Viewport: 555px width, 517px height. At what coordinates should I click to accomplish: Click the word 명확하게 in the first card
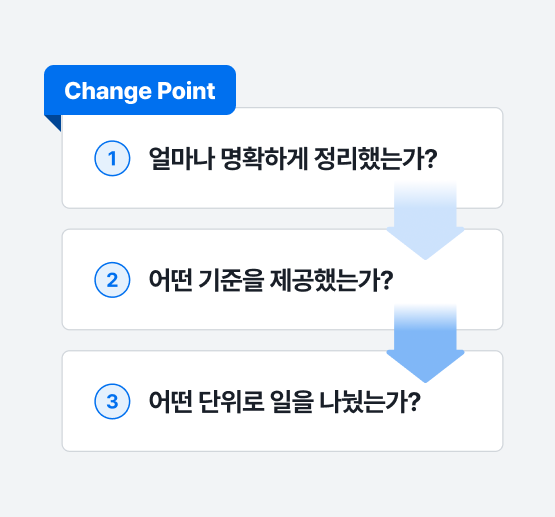(264, 158)
